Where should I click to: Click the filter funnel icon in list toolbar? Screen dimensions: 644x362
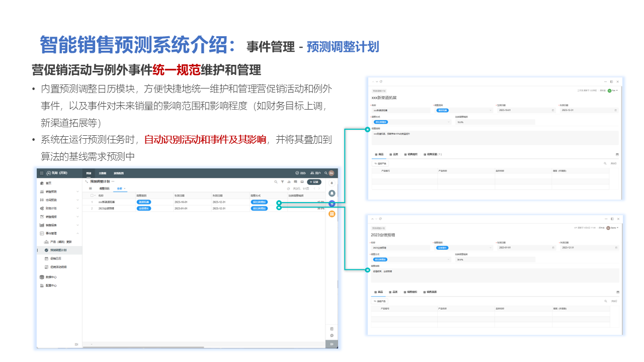pos(282,182)
